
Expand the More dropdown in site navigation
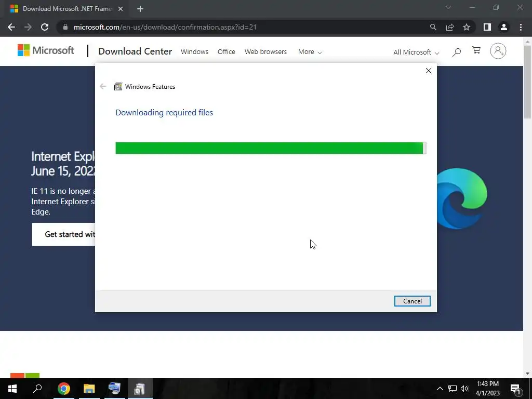310,51
